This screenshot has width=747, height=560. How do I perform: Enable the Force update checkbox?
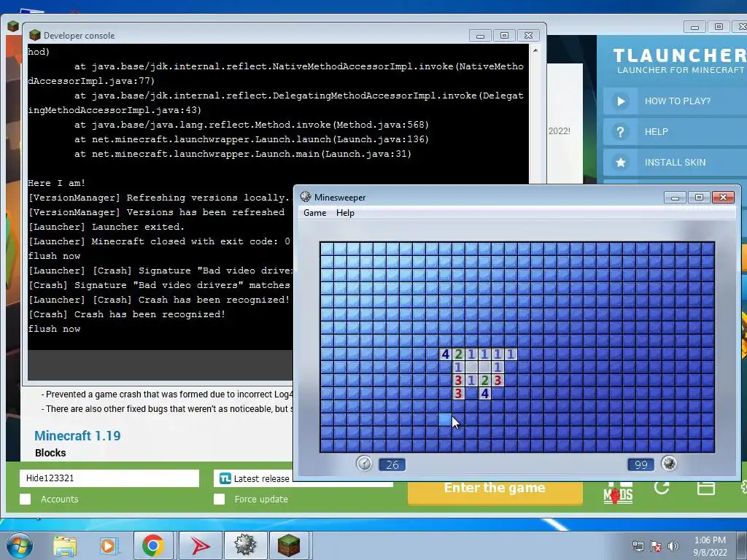pos(219,499)
